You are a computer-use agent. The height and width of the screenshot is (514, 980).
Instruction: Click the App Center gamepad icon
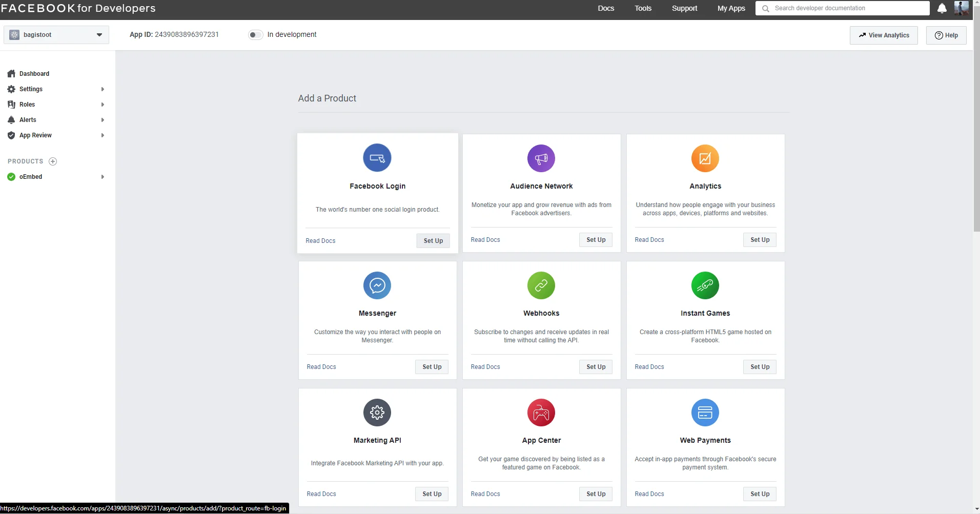tap(541, 413)
